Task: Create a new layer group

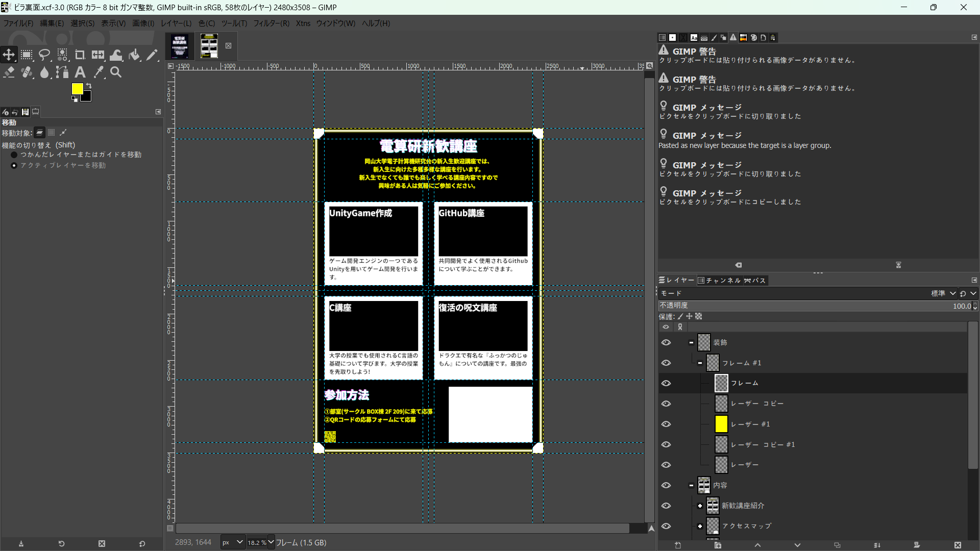Action: click(718, 545)
